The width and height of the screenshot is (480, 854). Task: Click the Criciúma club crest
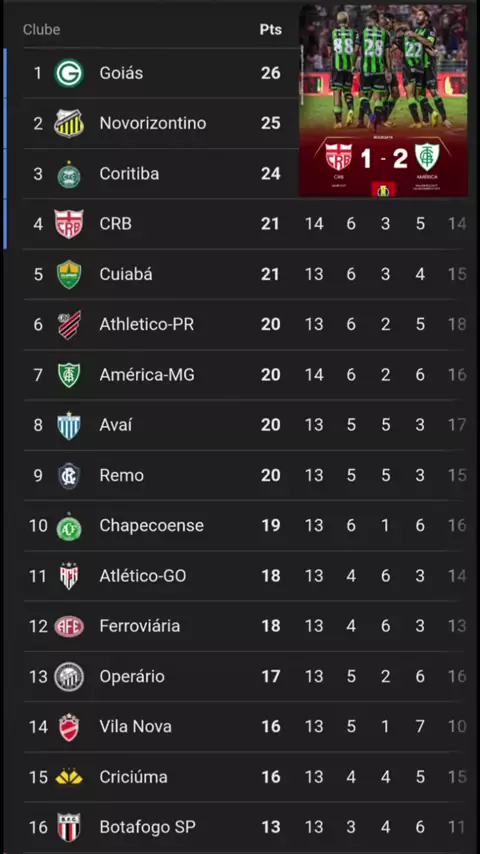coord(69,777)
